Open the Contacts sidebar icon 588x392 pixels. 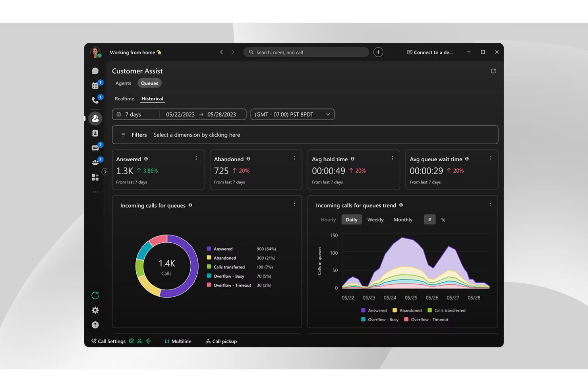pos(95,133)
